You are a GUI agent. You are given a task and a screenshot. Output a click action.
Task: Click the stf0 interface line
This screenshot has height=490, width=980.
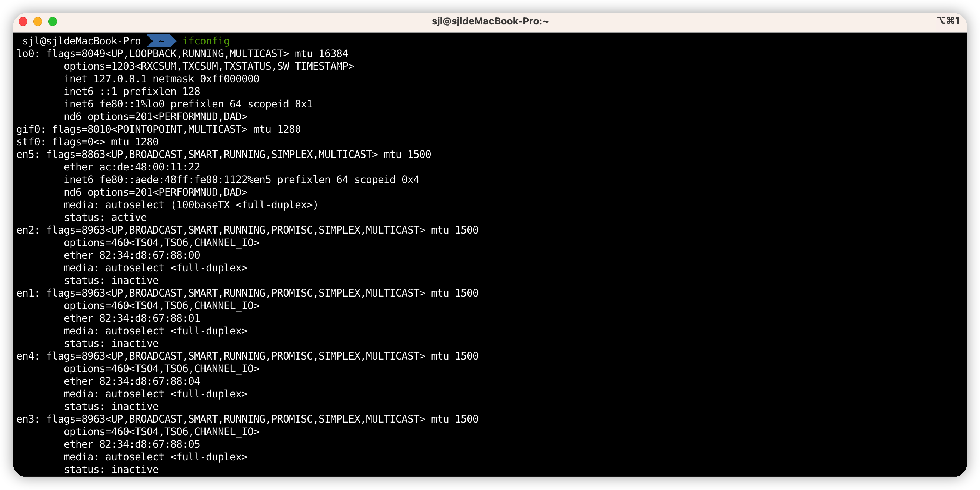click(87, 142)
